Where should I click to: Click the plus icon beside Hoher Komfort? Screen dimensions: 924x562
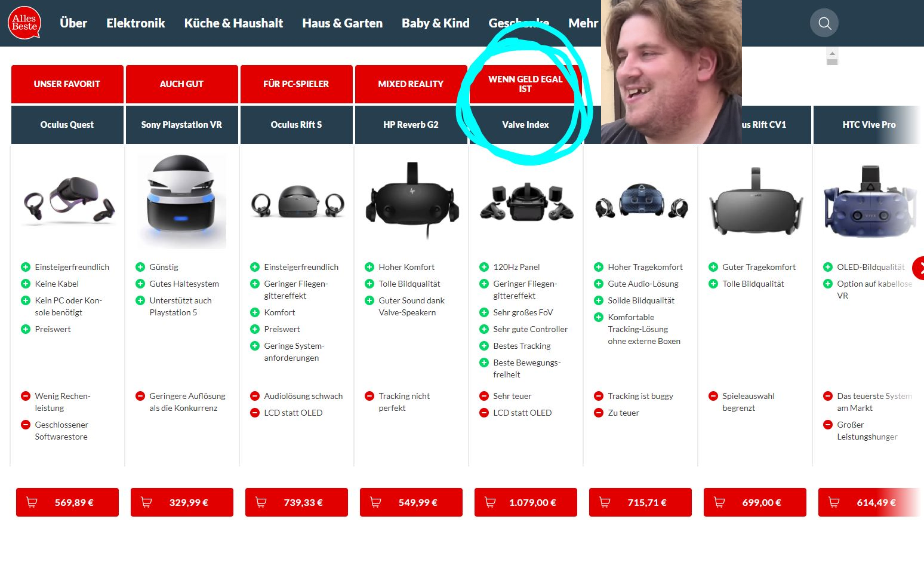(369, 267)
